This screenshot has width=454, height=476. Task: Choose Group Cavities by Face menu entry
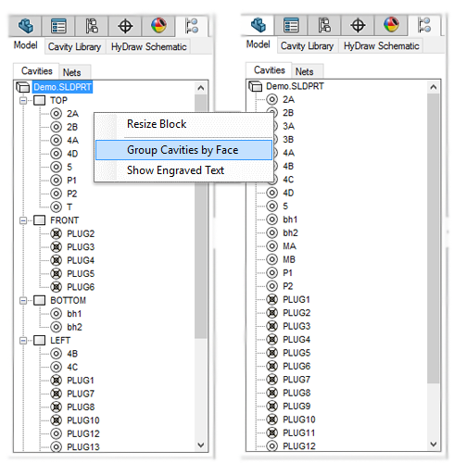pos(183,150)
